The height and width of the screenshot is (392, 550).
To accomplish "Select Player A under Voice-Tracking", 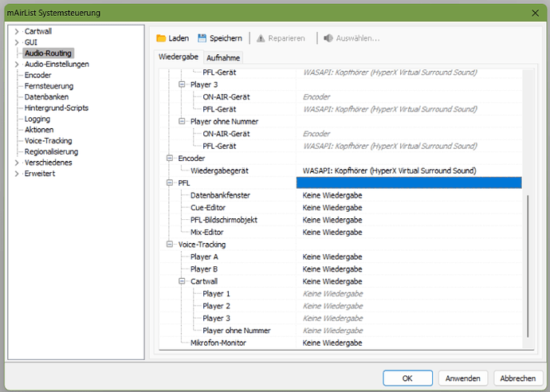I will pos(204,257).
